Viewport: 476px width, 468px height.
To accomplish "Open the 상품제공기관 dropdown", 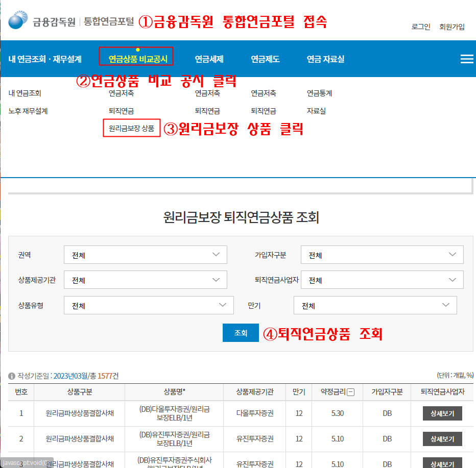I will (145, 280).
